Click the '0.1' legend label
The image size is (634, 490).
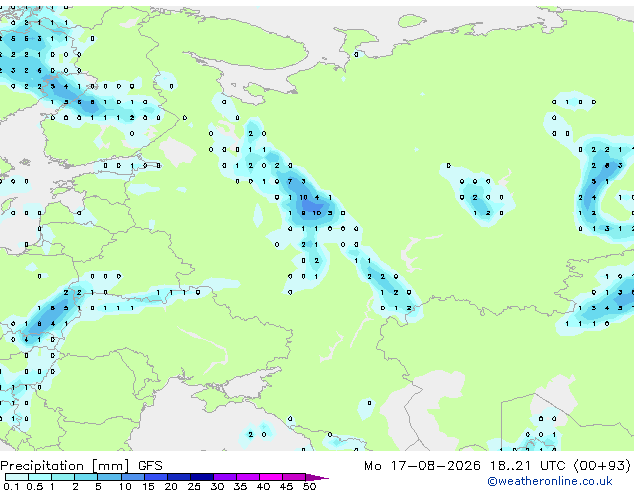[11, 486]
